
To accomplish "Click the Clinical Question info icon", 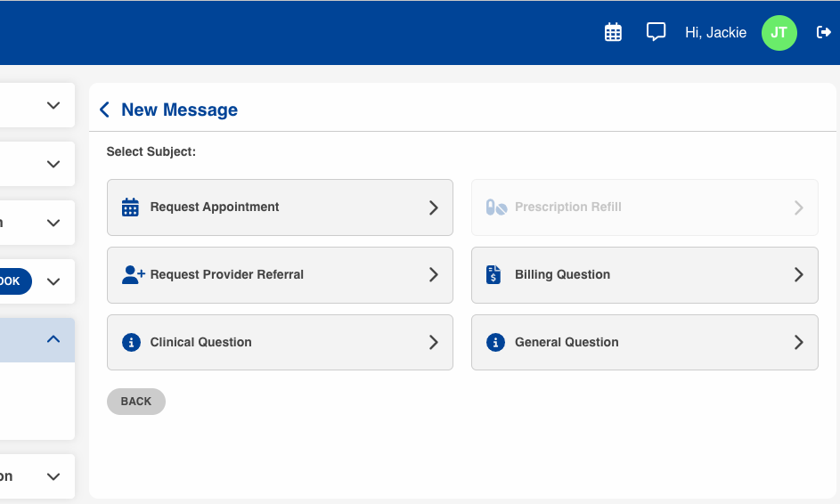I will point(131,342).
